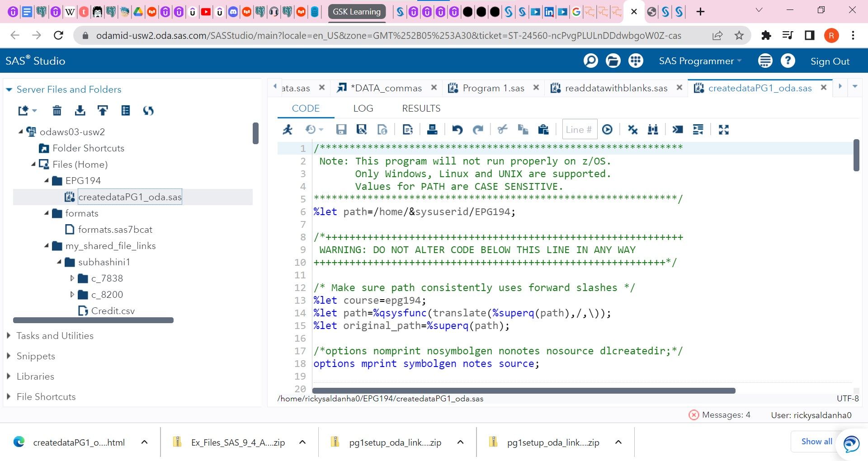Click the Delete trash icon in the files pane
This screenshot has height=461, width=868.
[57, 110]
